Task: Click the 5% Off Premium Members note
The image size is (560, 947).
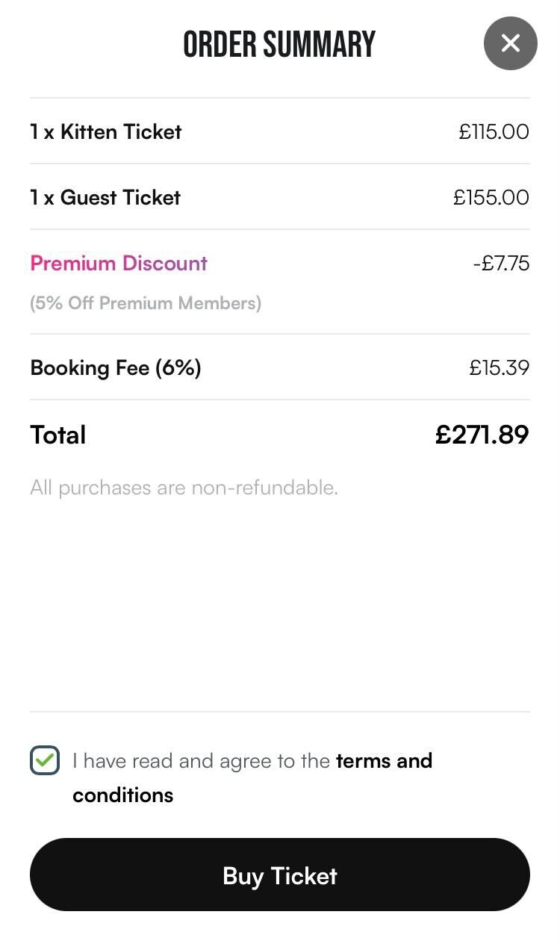Action: coord(146,303)
